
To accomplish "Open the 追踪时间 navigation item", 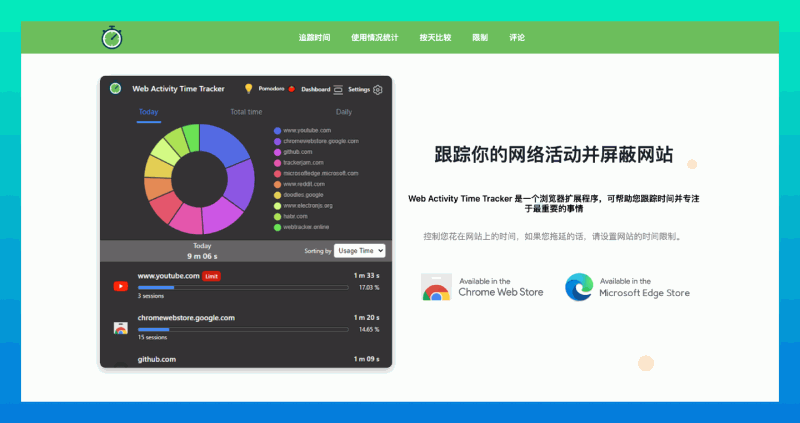I will click(314, 38).
